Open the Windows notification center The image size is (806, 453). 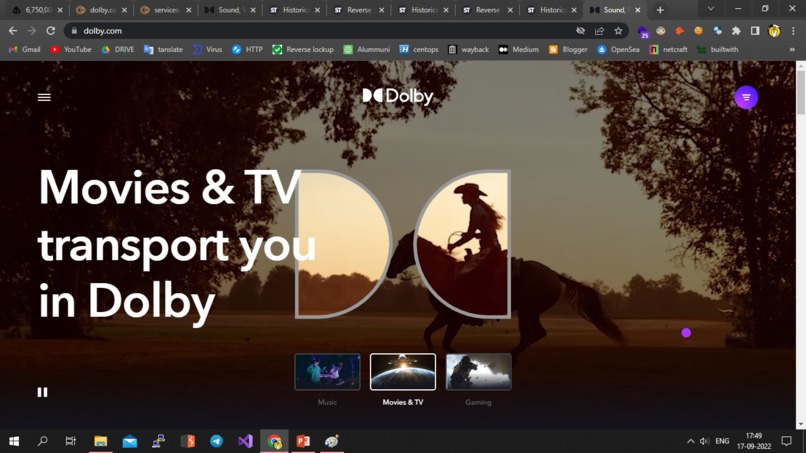point(786,441)
